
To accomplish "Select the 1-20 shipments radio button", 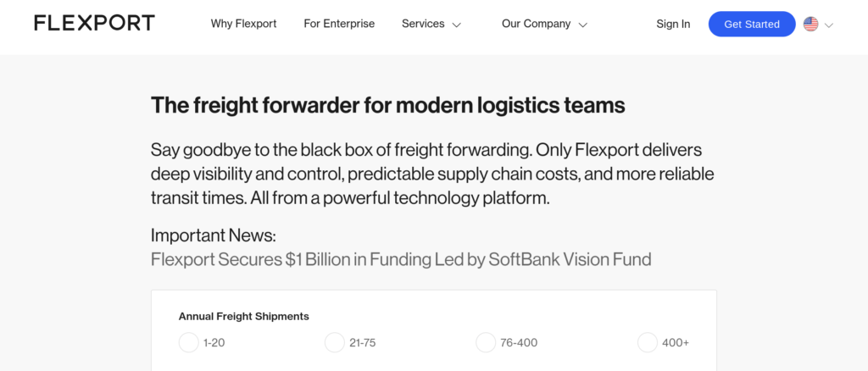I will 189,342.
